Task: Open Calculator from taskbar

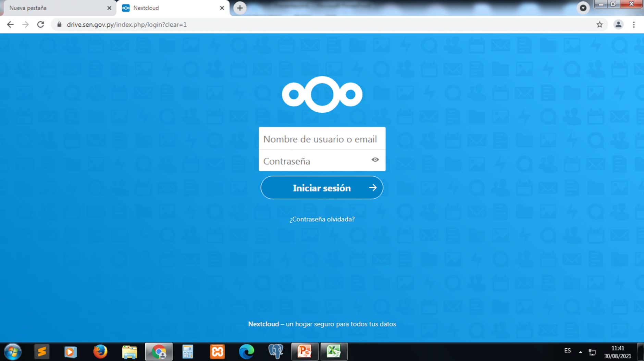Action: [x=188, y=352]
